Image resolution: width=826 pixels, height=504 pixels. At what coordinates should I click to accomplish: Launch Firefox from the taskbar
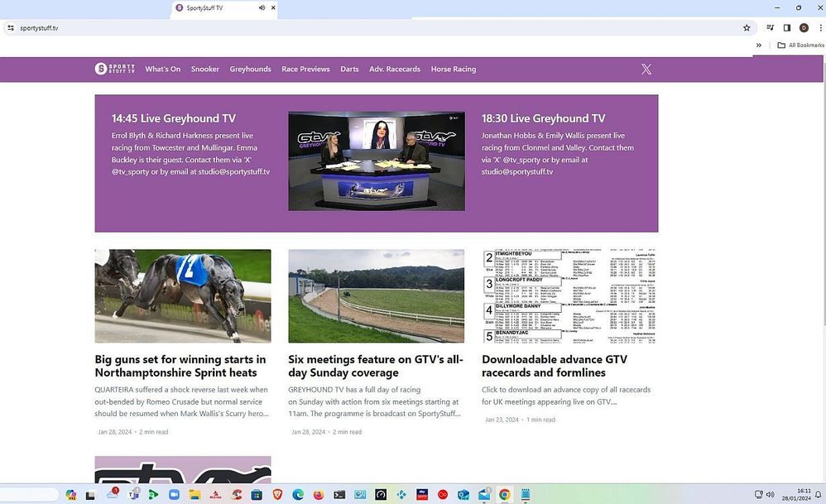(319, 495)
